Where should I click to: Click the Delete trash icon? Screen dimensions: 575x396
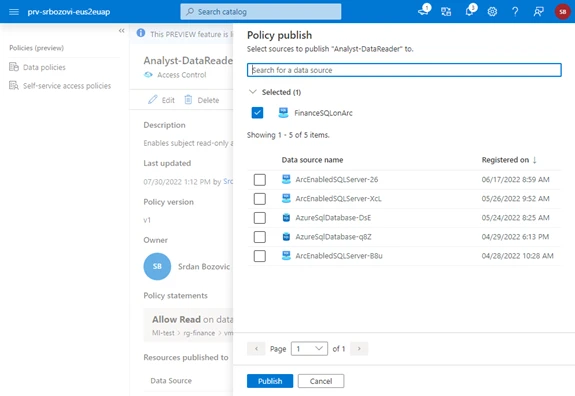click(x=188, y=100)
